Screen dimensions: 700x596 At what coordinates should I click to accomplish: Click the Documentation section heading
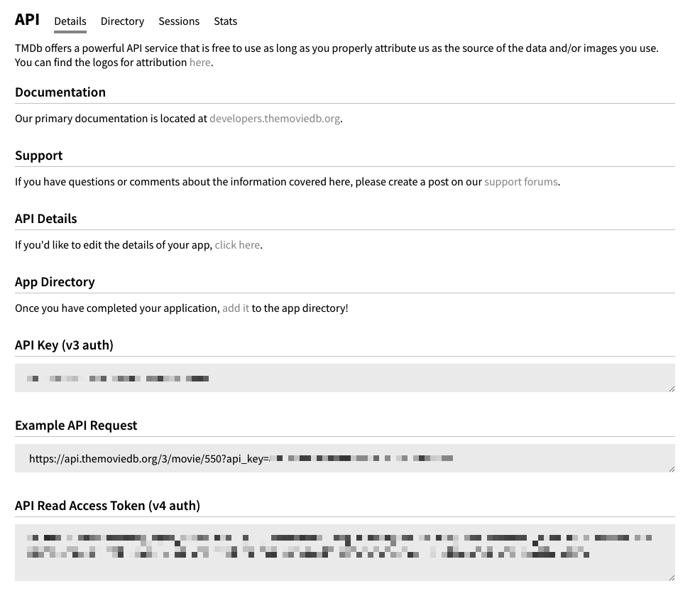pos(60,92)
